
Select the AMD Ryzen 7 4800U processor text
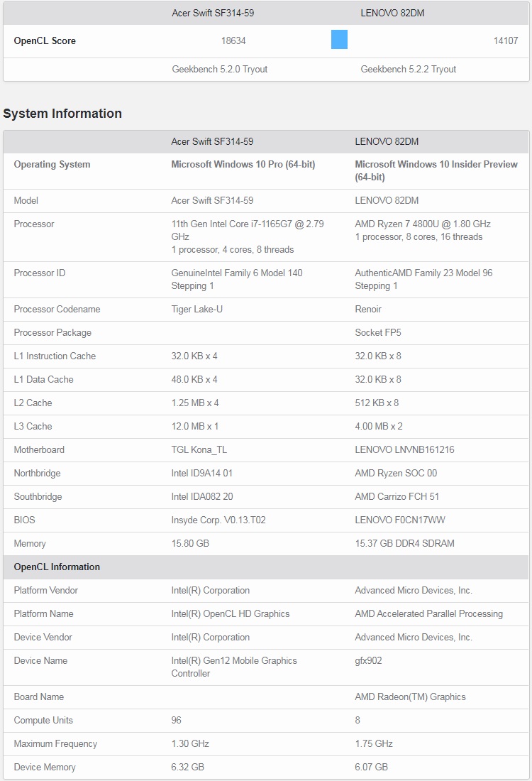pyautogui.click(x=423, y=224)
